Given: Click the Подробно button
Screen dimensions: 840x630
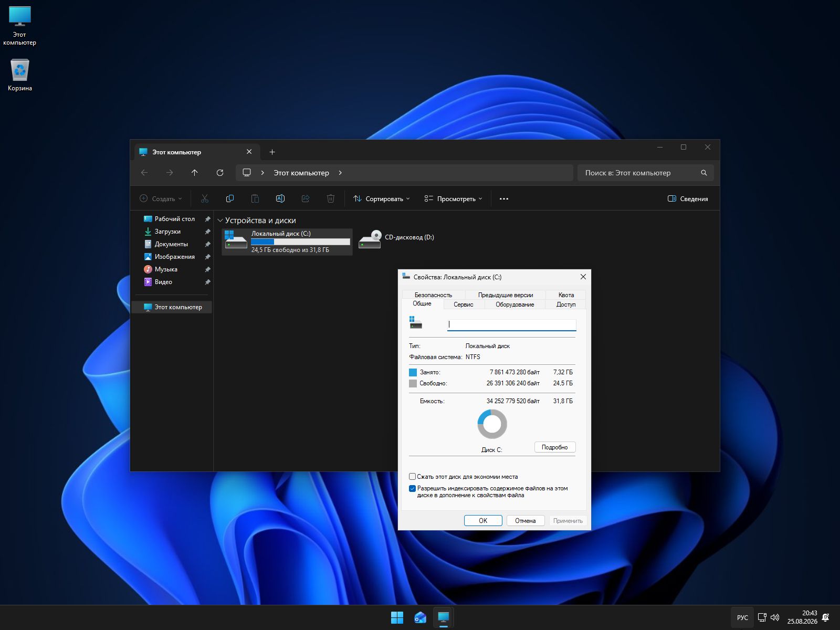Looking at the screenshot, I should 555,447.
